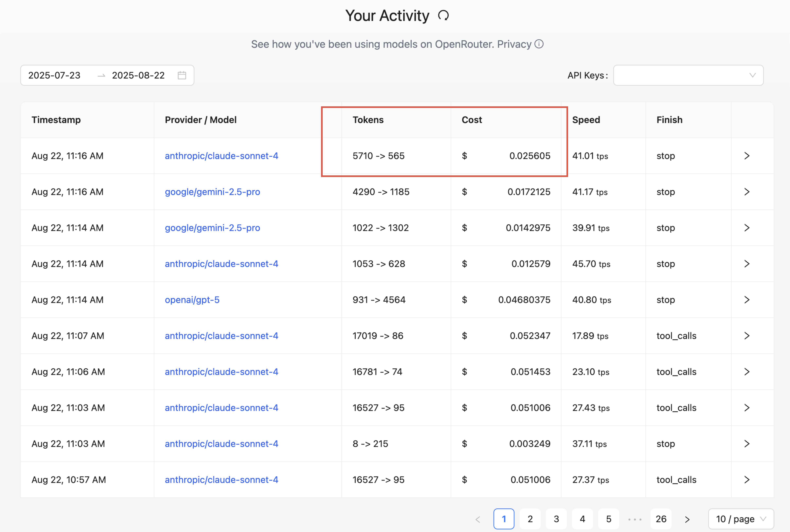The width and height of the screenshot is (790, 532).
Task: Select page 5 in pagination
Action: pos(608,519)
